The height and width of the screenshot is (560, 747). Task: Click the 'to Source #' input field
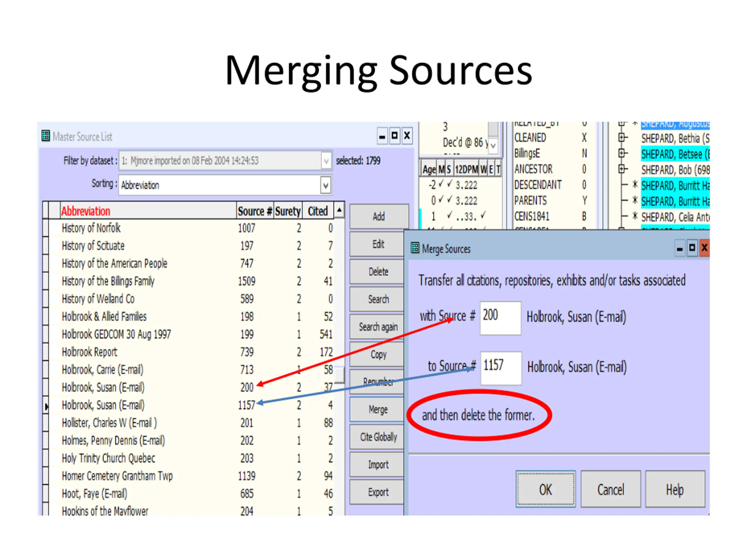tap(501, 368)
